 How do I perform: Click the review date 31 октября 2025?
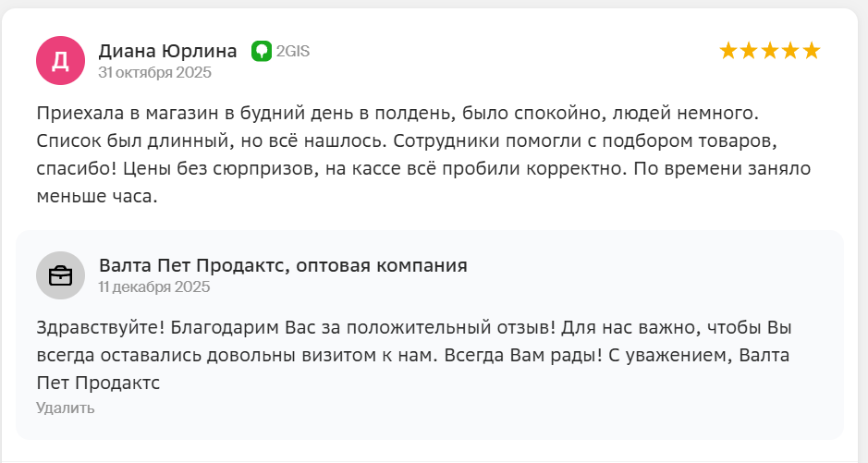tap(155, 72)
